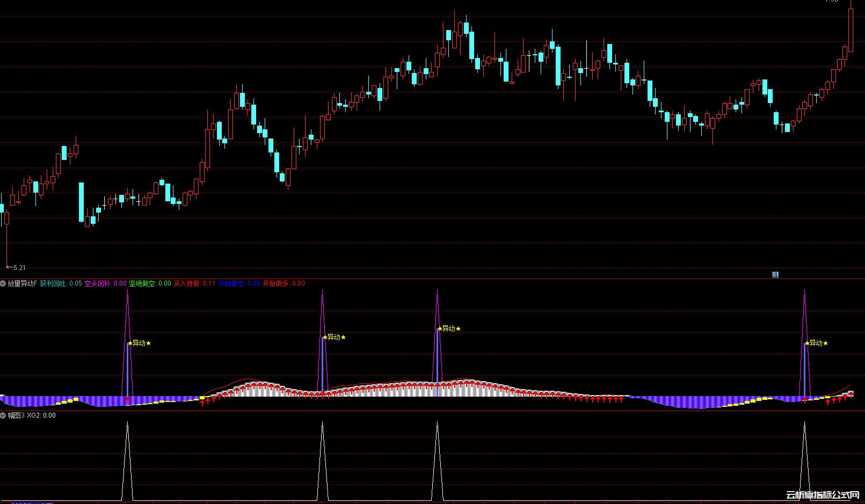Expand the 放量异动F indicator dropdown arrow

[3, 283]
